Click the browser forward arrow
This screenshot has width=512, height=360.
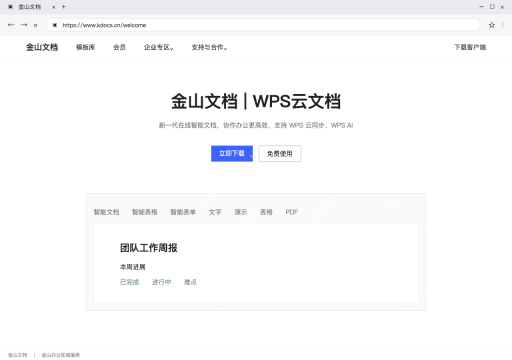click(x=24, y=25)
